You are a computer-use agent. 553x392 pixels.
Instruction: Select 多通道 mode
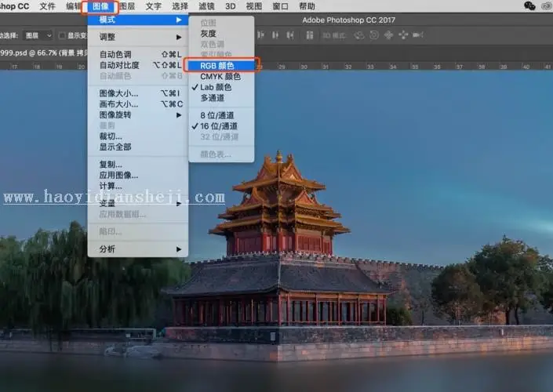(221, 98)
